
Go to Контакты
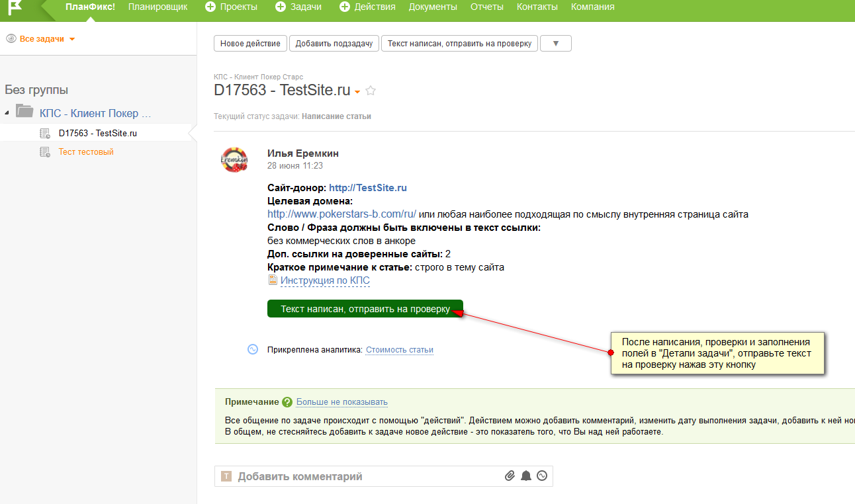[537, 7]
